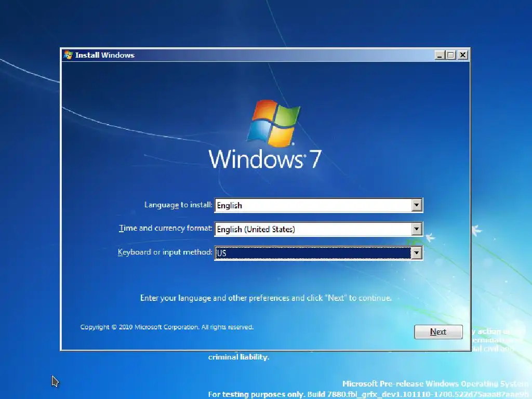Click the "Windows 7" wordmark text

click(264, 159)
